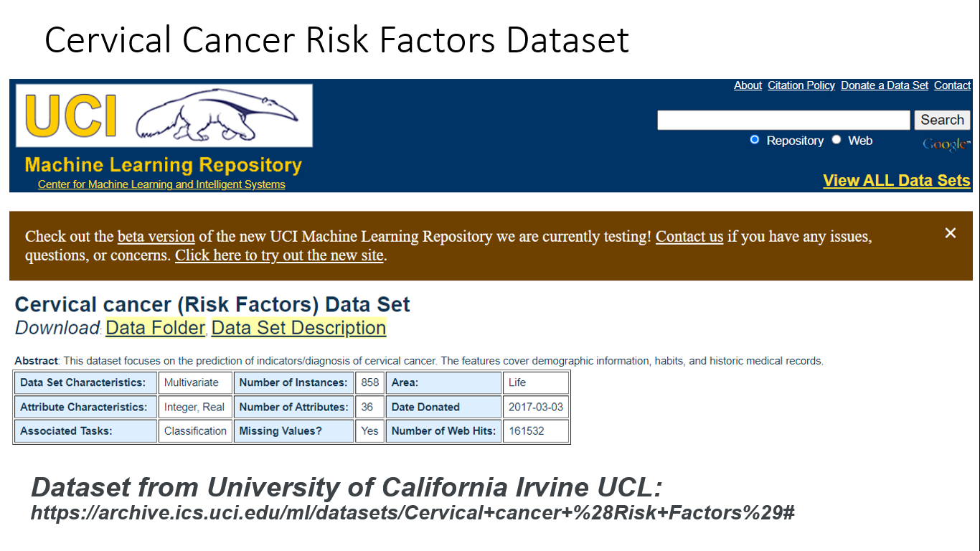
Task: Open the Data Folder link
Action: [155, 328]
